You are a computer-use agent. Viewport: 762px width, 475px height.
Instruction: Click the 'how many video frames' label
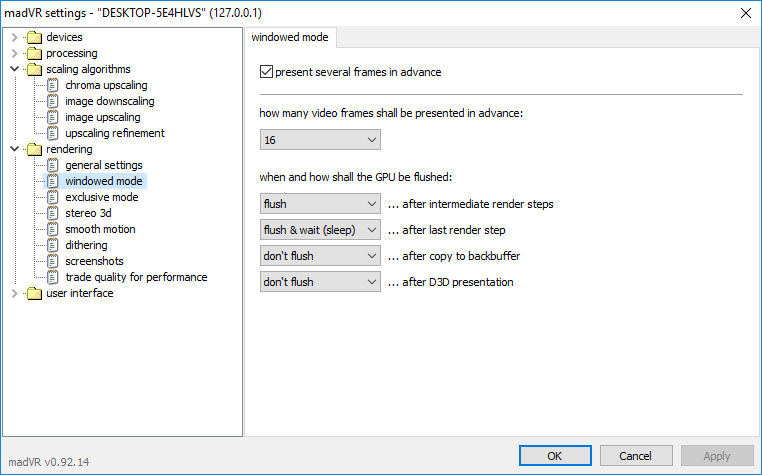click(x=391, y=113)
